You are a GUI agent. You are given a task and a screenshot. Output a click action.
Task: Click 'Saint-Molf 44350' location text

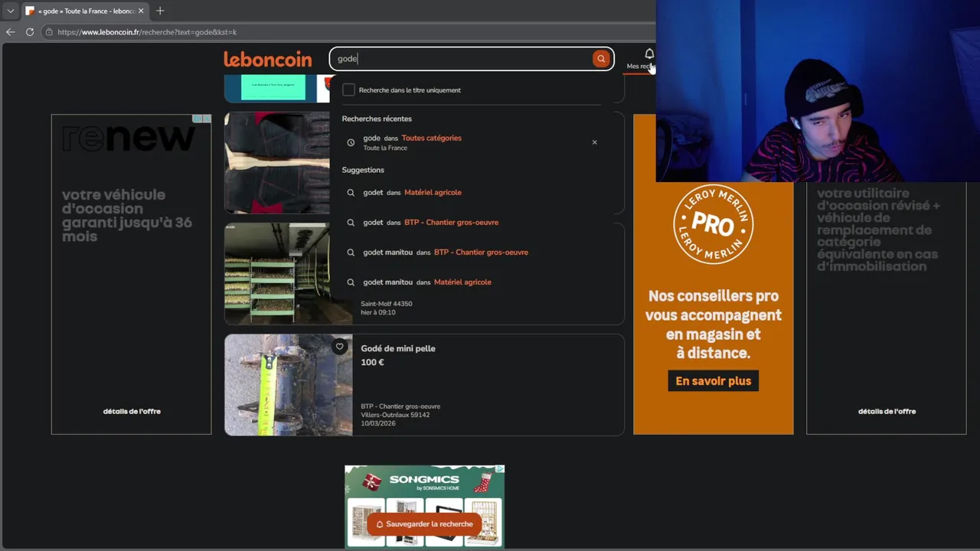(387, 304)
